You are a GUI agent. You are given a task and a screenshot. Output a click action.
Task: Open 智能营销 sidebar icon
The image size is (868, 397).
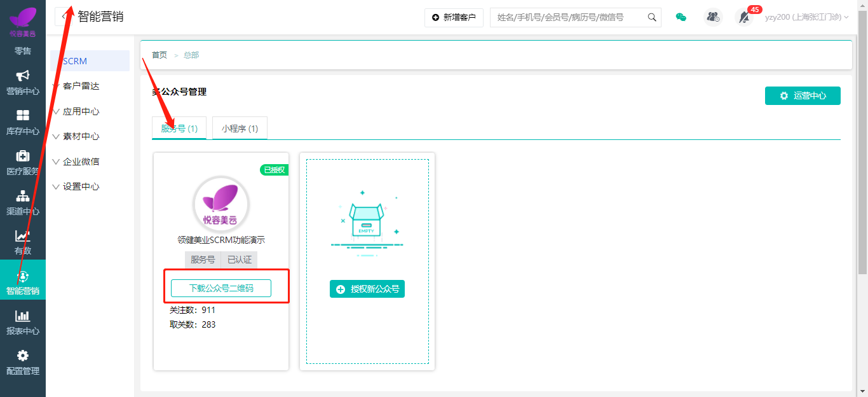23,276
